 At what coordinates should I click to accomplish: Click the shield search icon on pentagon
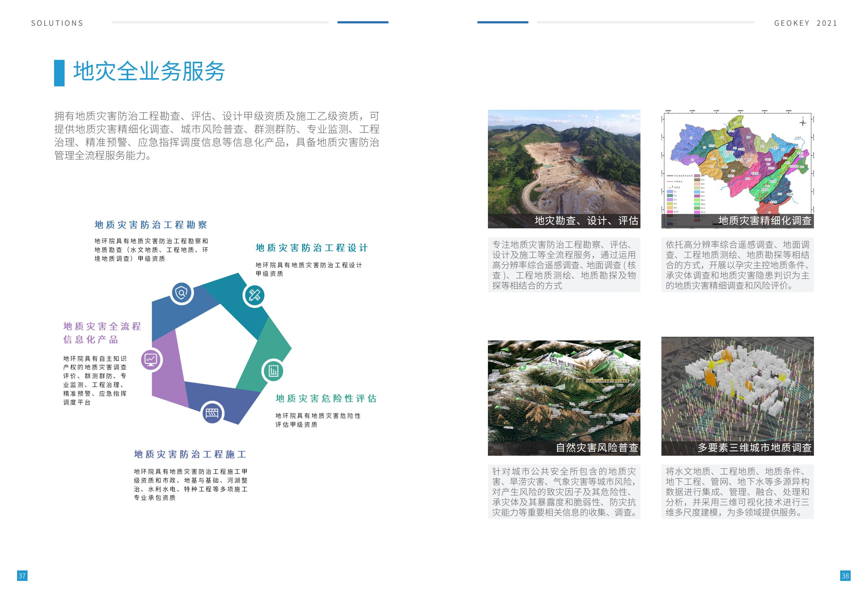181,293
